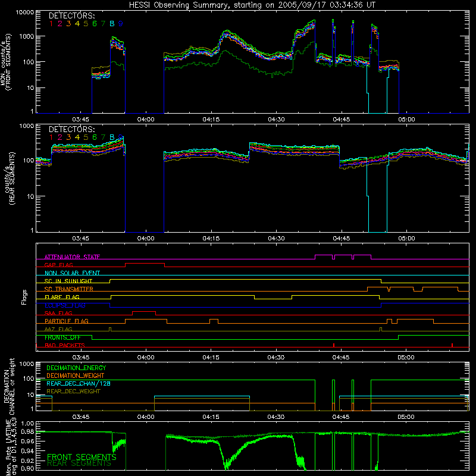Click the 10000 y-axis tick label

pos(25,12)
